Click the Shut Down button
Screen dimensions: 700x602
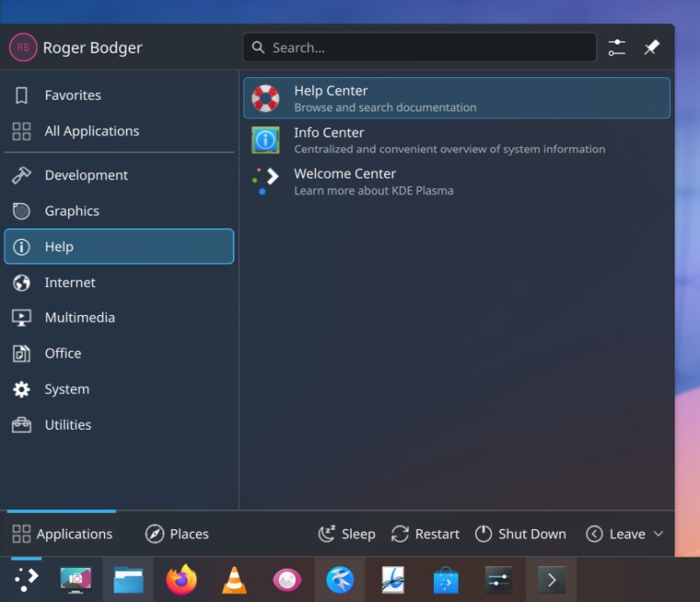[x=521, y=534]
